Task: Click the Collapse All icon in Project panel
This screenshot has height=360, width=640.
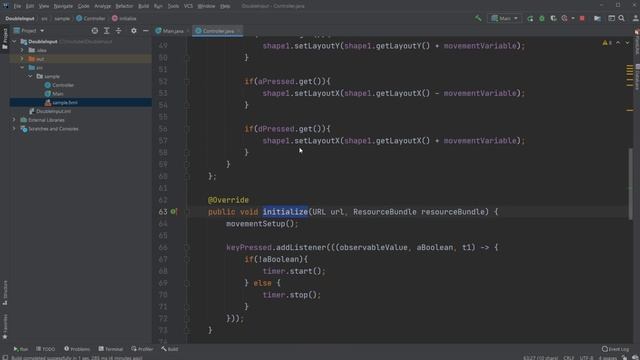Action: point(118,31)
